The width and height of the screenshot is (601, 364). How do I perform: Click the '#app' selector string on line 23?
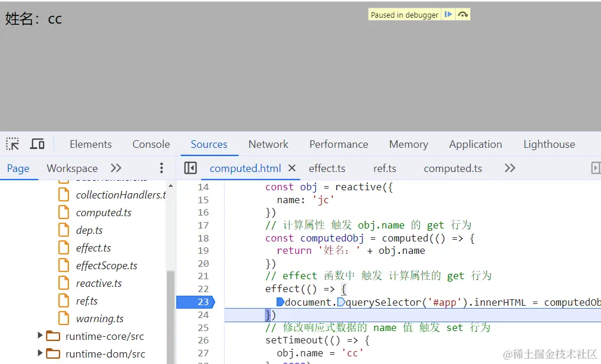click(445, 302)
